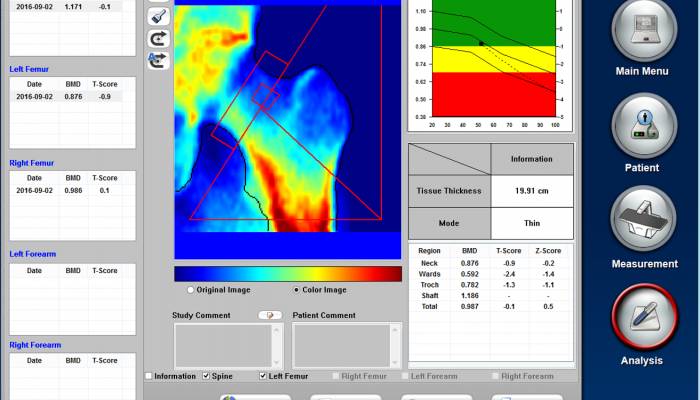Select the Original Image radio option
Viewport: 700px width, 400px height.
click(x=219, y=290)
